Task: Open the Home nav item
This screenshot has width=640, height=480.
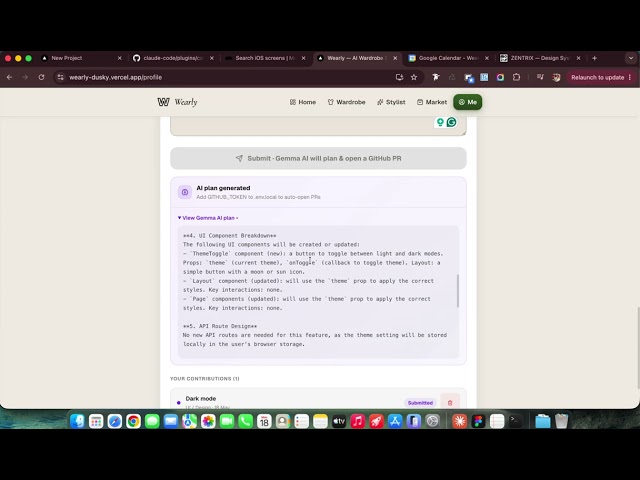Action: (303, 102)
